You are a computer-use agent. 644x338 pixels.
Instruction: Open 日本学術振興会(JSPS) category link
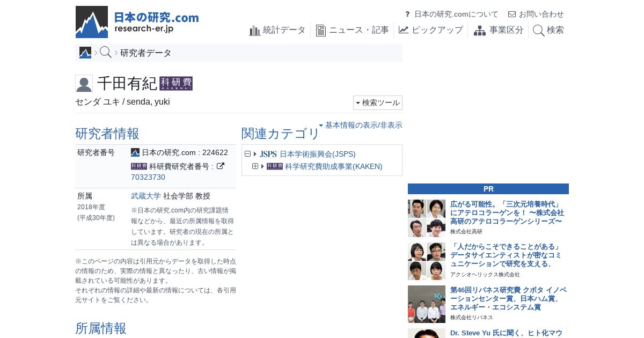coord(318,154)
